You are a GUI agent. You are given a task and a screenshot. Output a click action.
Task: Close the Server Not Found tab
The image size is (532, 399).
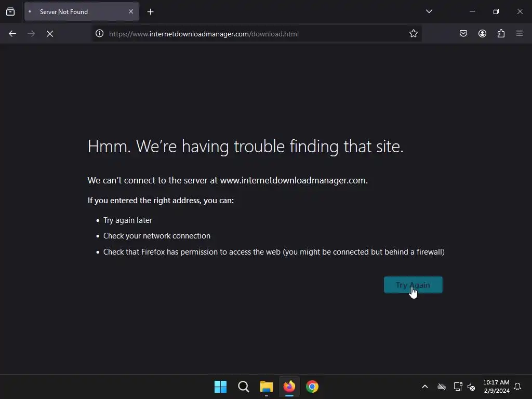pyautogui.click(x=130, y=11)
